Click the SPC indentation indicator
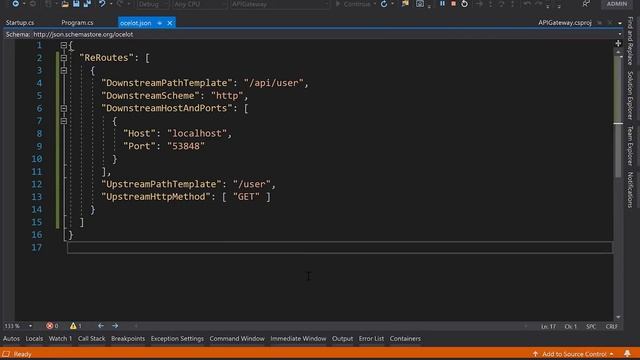The image size is (640, 360). tap(591, 327)
